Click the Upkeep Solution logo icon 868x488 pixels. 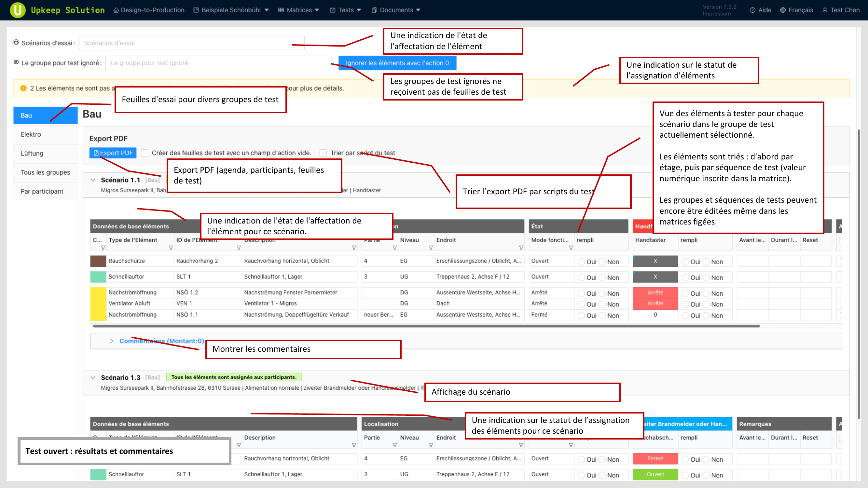coord(18,10)
